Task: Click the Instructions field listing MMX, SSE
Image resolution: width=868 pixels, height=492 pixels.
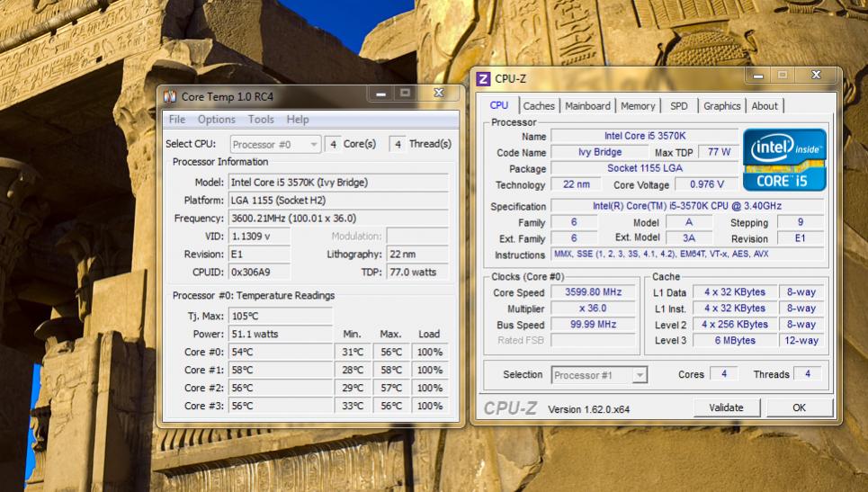Action: tap(687, 254)
